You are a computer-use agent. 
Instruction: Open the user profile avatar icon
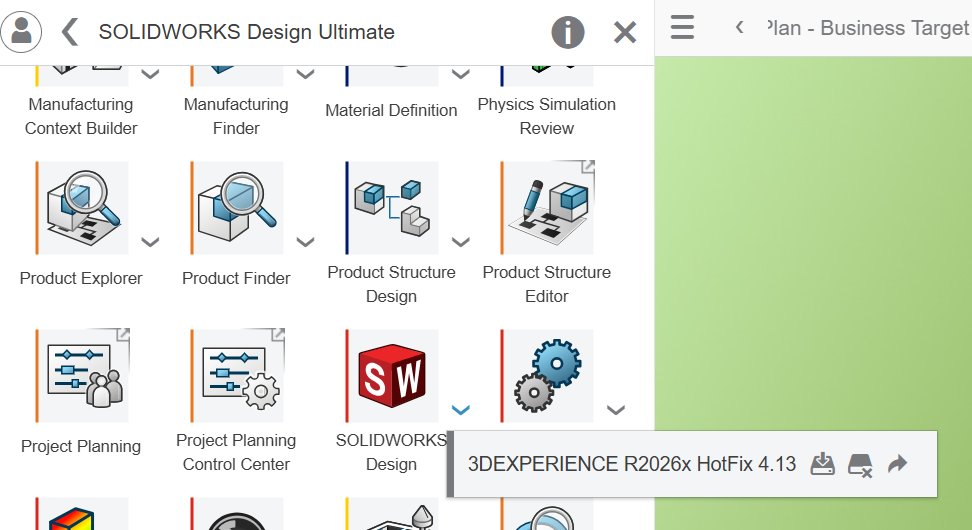click(21, 32)
